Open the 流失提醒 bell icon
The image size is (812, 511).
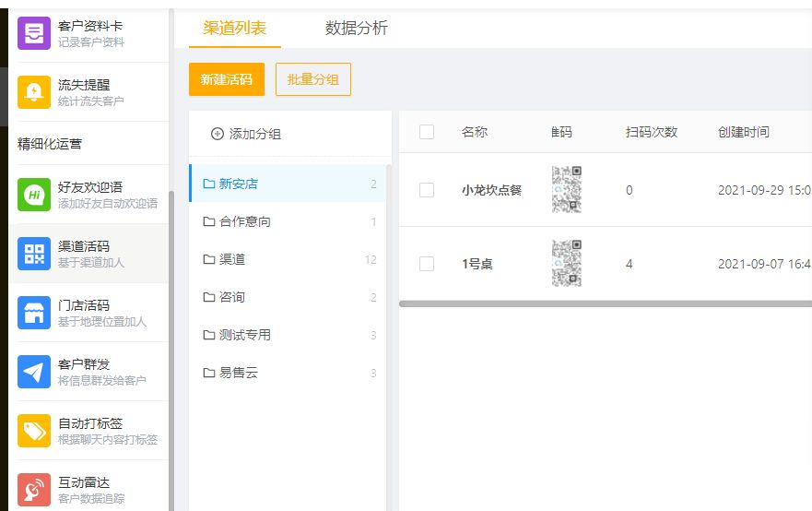(x=34, y=92)
